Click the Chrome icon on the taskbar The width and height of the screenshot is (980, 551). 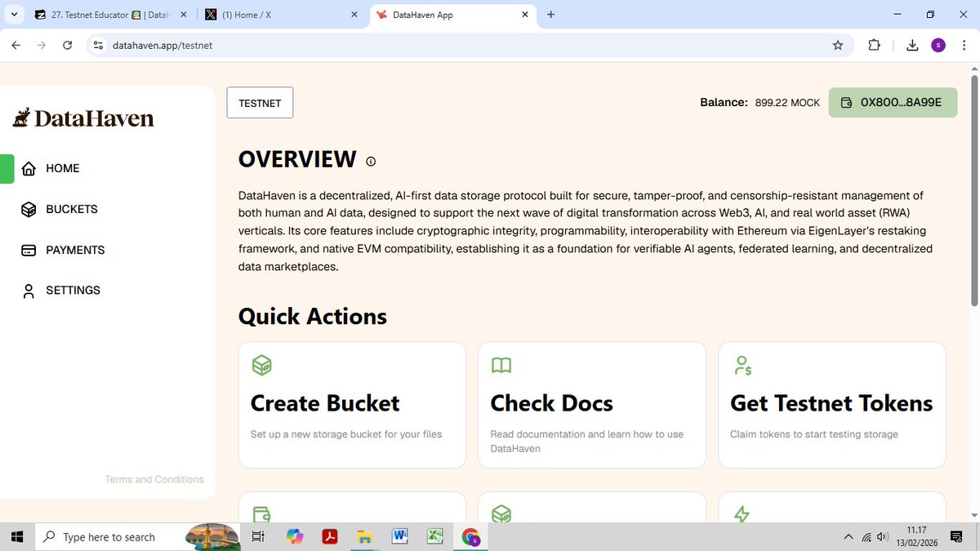470,537
